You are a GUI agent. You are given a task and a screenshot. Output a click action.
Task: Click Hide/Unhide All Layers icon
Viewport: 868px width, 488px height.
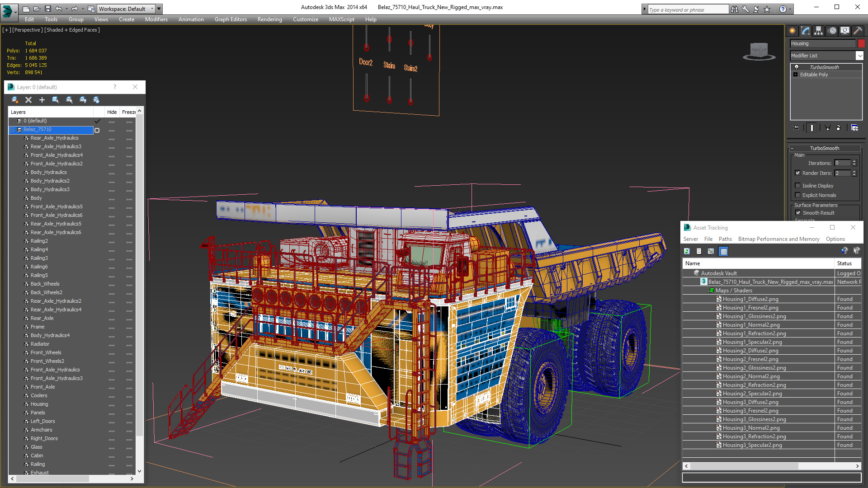pyautogui.click(x=83, y=100)
